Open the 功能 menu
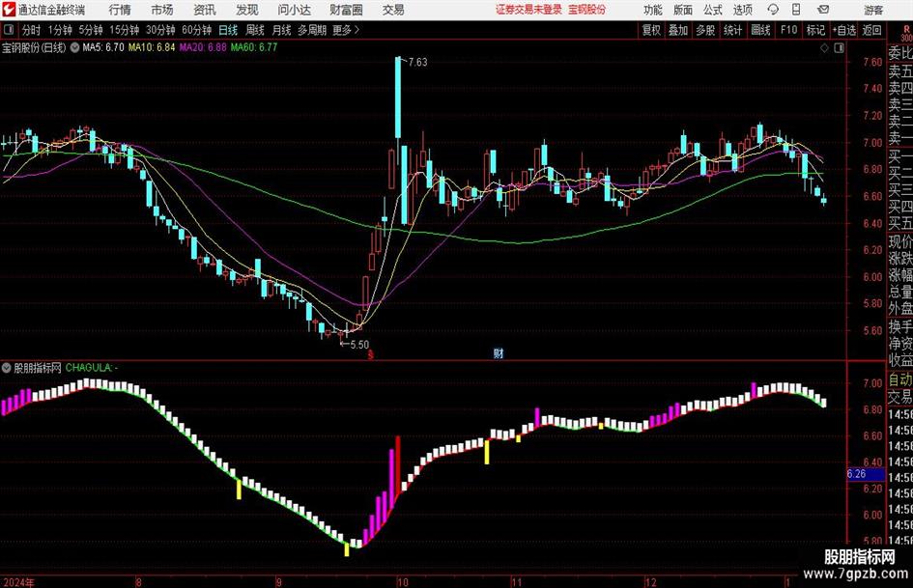Image resolution: width=913 pixels, height=588 pixels. coord(653,10)
